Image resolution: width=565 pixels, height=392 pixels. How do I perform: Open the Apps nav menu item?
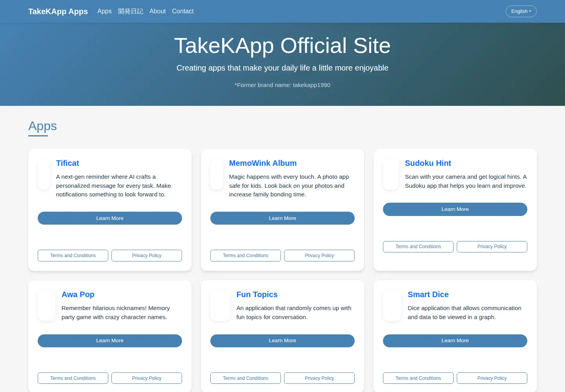104,11
